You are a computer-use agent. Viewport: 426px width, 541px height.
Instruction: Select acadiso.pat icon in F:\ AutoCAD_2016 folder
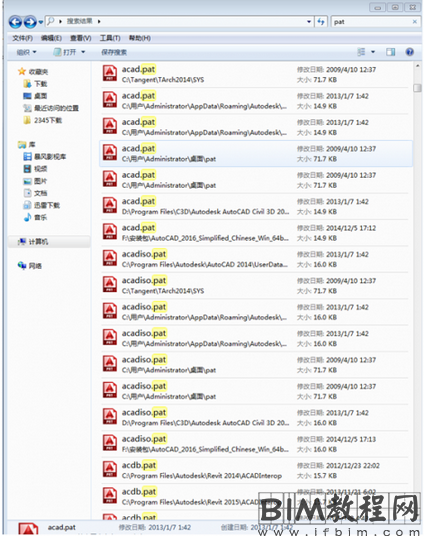click(110, 443)
